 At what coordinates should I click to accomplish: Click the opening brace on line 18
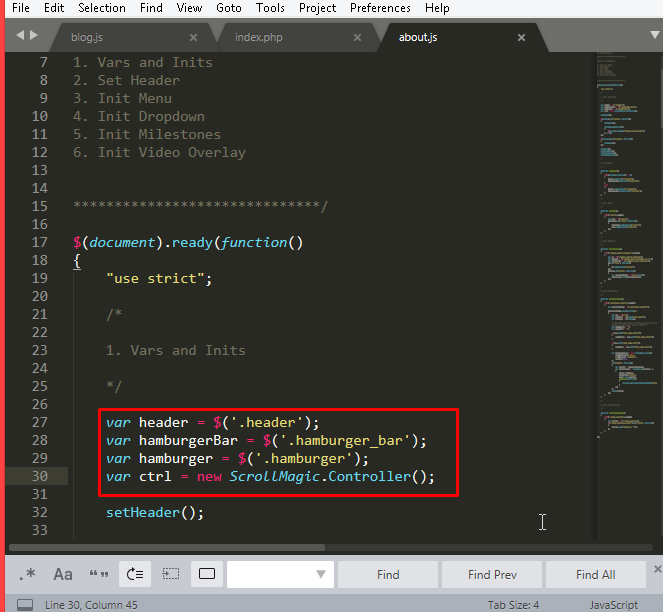coord(77,261)
